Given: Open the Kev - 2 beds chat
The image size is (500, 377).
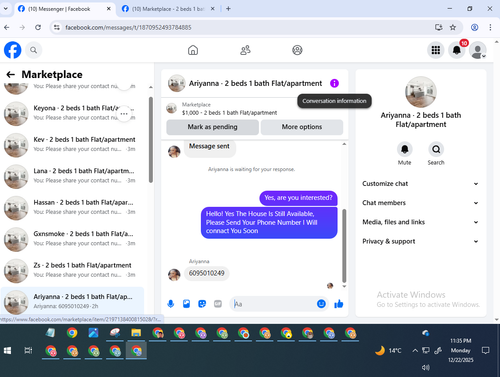Looking at the screenshot, I should [72, 145].
